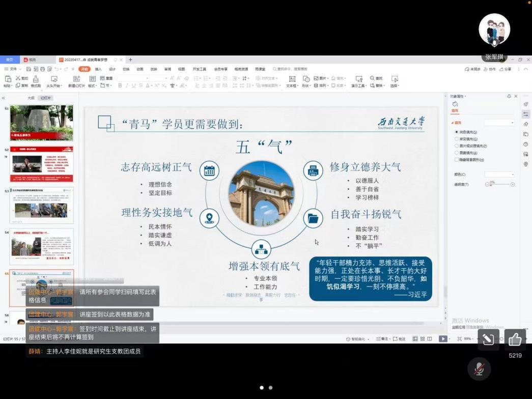
Task: Enable the 隐藏背景图形 checkbox
Action: [x=457, y=160]
